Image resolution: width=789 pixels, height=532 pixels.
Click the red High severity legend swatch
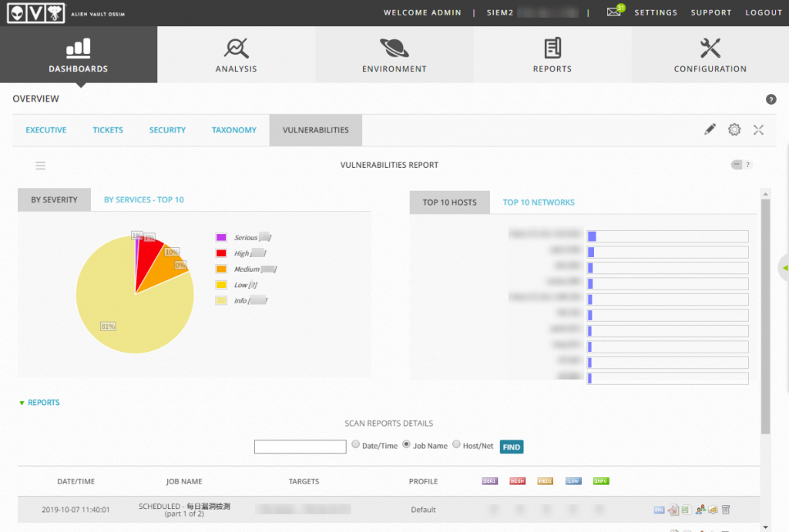(x=221, y=253)
